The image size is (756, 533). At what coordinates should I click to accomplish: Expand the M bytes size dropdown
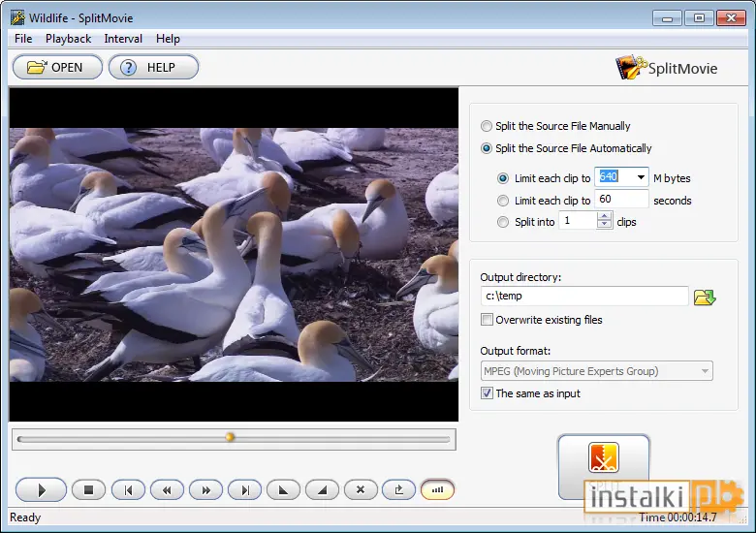641,177
